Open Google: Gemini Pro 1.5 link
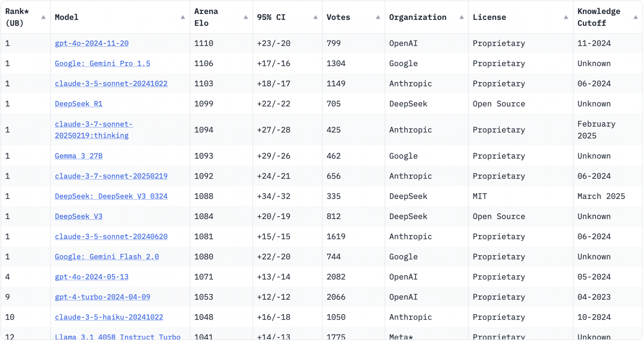Screen dimensions: 644x341 [102, 64]
